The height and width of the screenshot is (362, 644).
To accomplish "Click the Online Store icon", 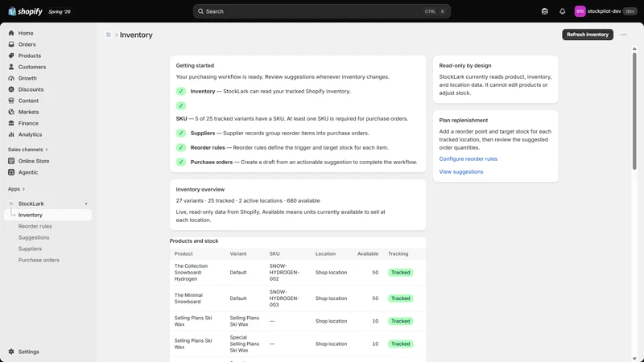I will 11,161.
